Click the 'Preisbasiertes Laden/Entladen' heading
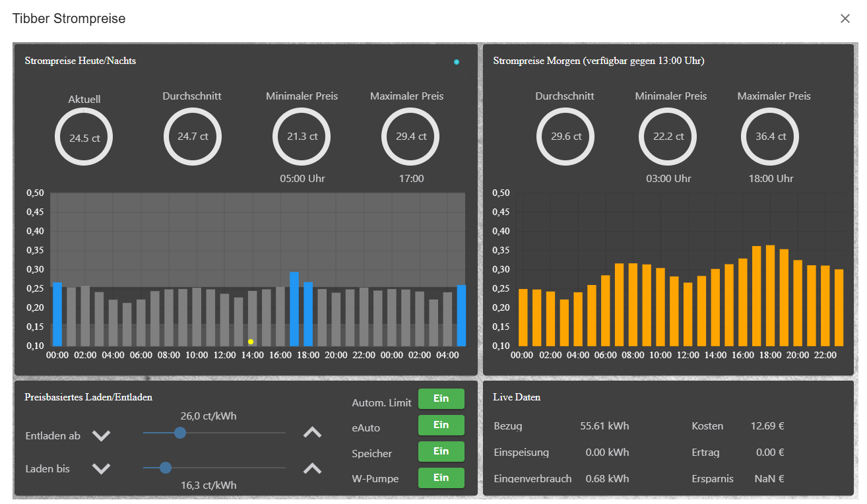Viewport: 867px width, 504px height. click(x=88, y=397)
